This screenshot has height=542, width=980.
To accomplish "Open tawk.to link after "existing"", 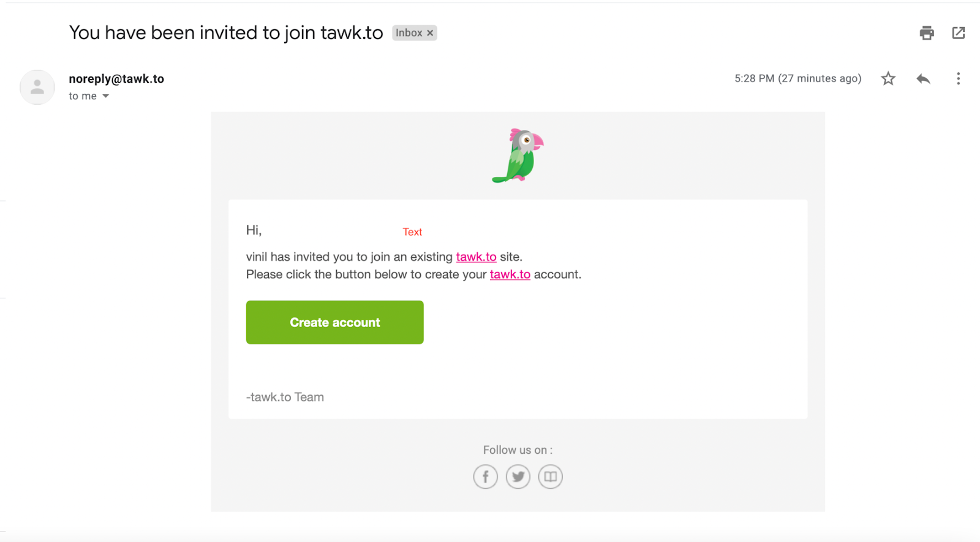I will 476,257.
